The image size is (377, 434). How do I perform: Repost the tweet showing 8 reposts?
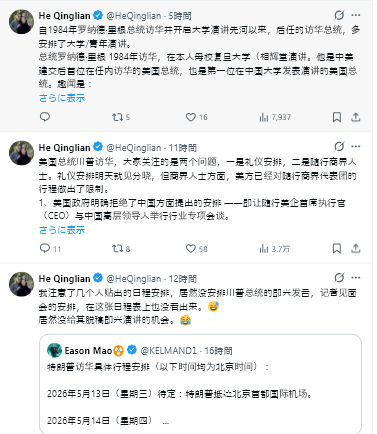click(x=121, y=249)
